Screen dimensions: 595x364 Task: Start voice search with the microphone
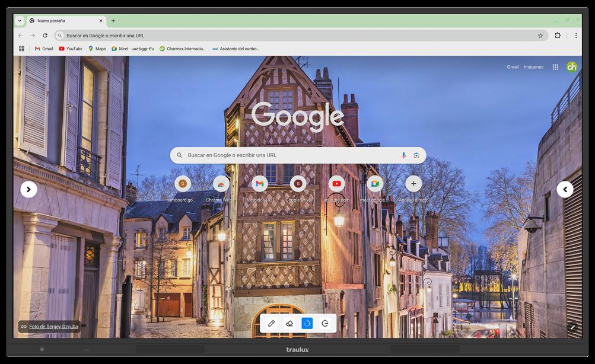coord(403,155)
